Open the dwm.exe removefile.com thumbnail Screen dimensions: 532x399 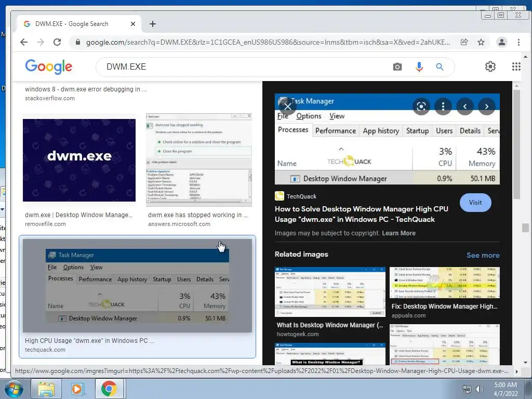click(79, 160)
